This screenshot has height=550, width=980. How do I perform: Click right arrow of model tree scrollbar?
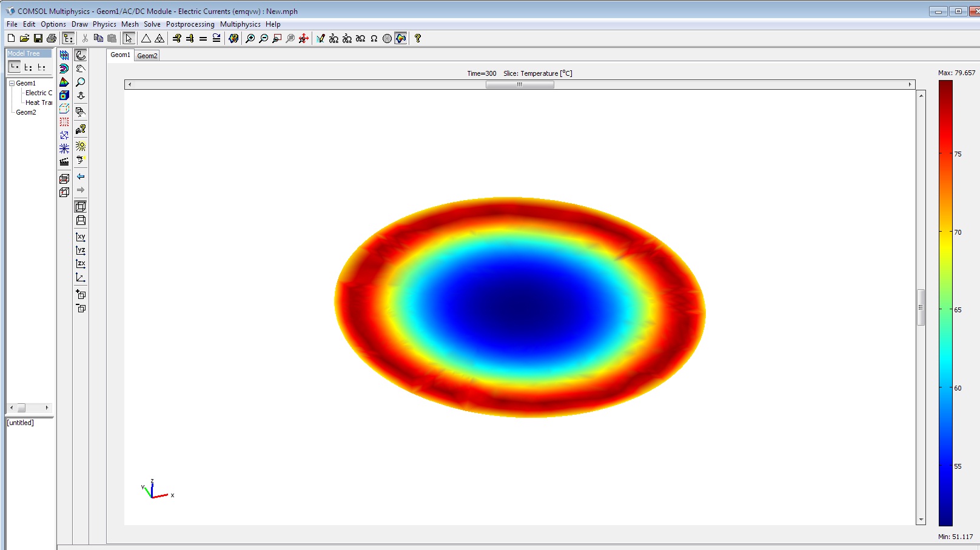pos(47,408)
